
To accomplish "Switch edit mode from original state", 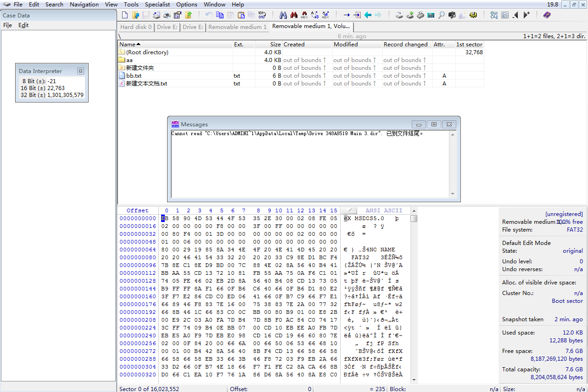I will click(x=573, y=251).
